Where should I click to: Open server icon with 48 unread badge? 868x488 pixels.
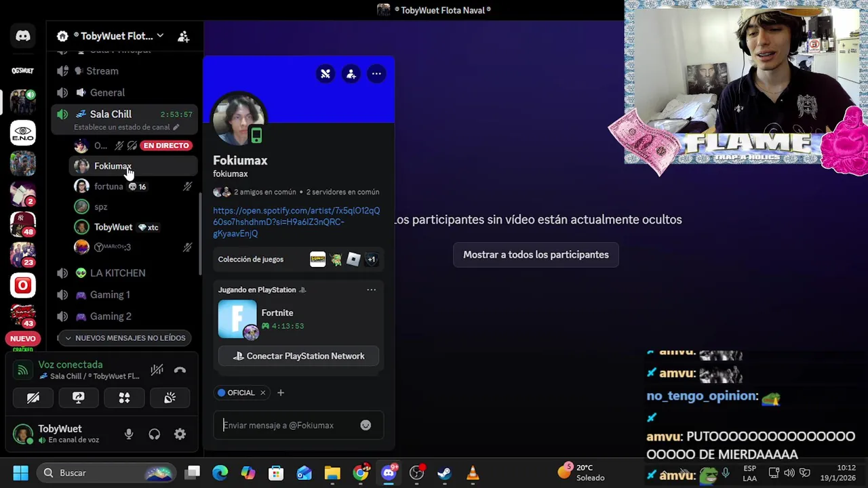tap(23, 224)
